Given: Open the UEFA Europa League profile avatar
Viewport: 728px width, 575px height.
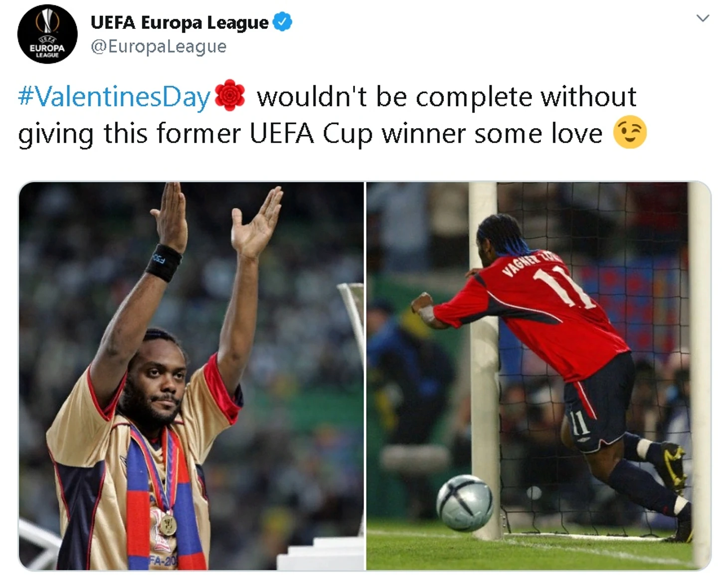Looking at the screenshot, I should (x=47, y=34).
